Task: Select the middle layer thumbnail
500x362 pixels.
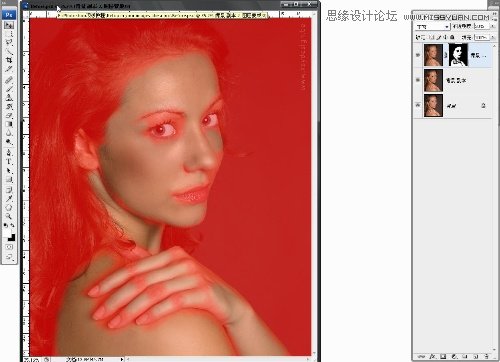Action: pos(433,80)
